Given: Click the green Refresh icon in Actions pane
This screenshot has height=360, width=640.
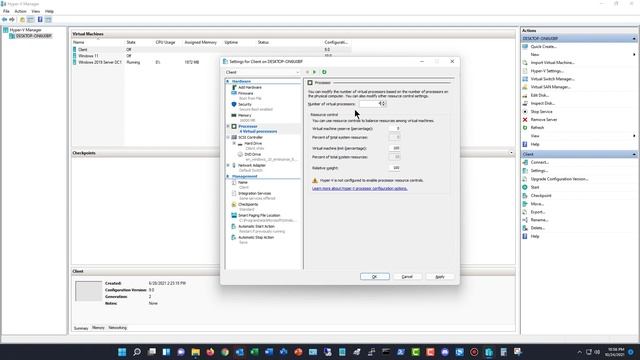Looking at the screenshot, I should coord(525,128).
